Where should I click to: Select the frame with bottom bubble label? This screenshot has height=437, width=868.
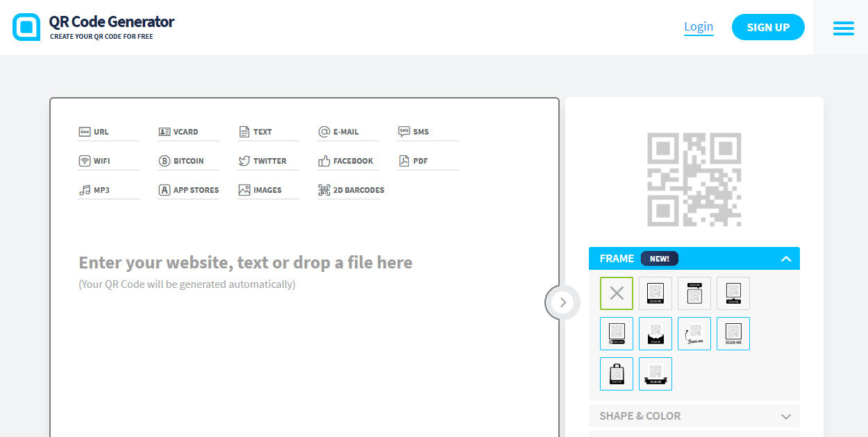733,293
